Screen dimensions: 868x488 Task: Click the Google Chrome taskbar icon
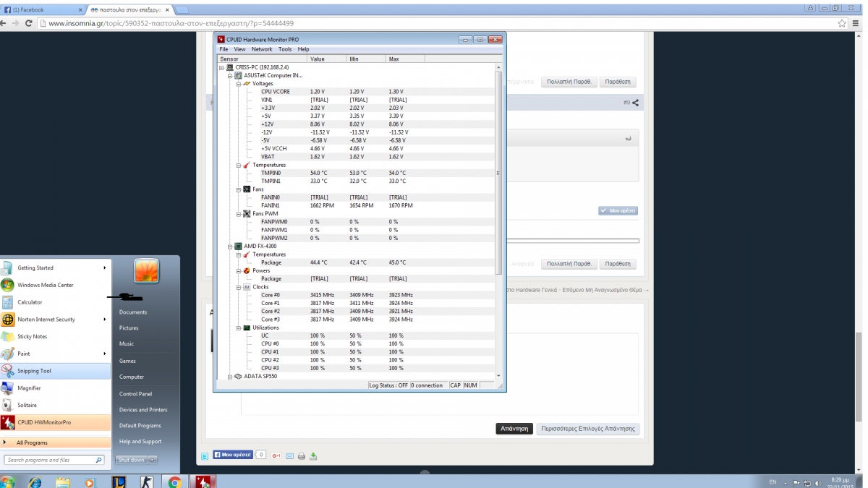(x=174, y=481)
